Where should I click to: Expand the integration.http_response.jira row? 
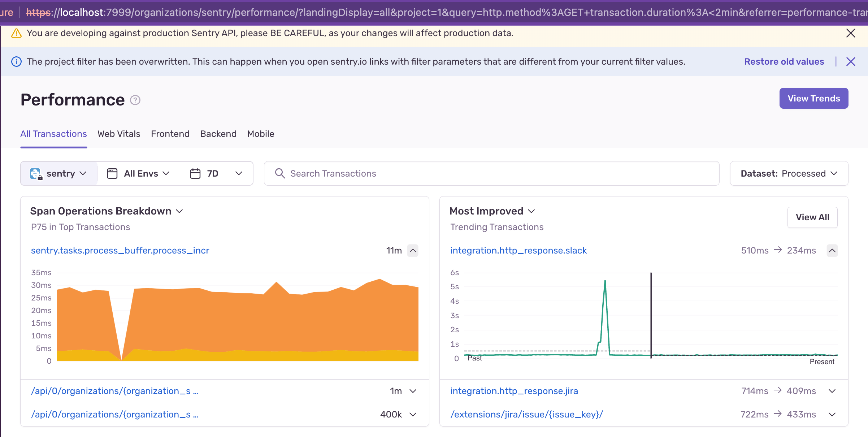[x=832, y=391]
